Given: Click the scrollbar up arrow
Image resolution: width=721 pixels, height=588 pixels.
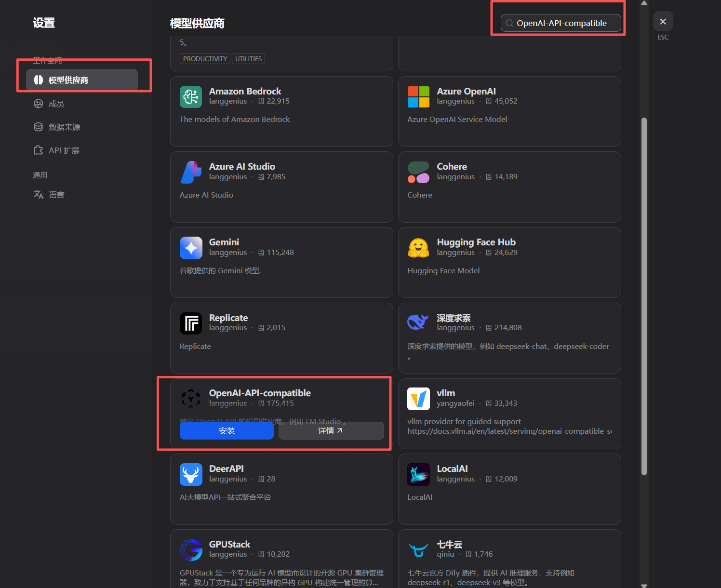Looking at the screenshot, I should [644, 3].
